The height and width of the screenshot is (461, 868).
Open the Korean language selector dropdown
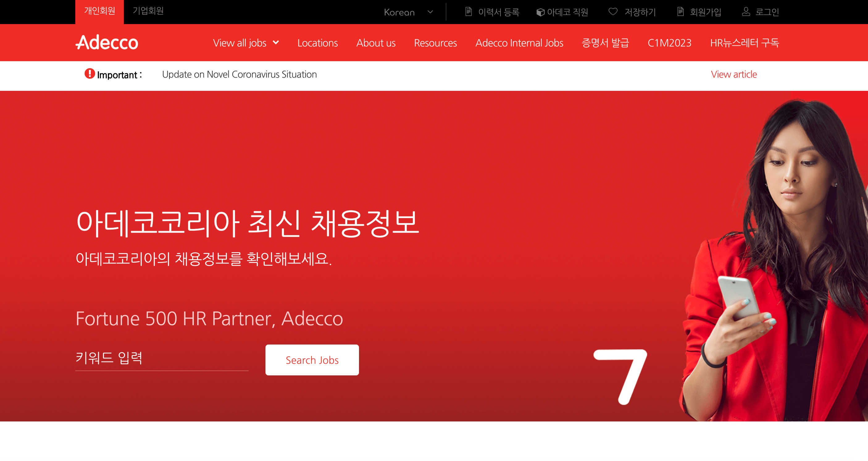(x=408, y=12)
